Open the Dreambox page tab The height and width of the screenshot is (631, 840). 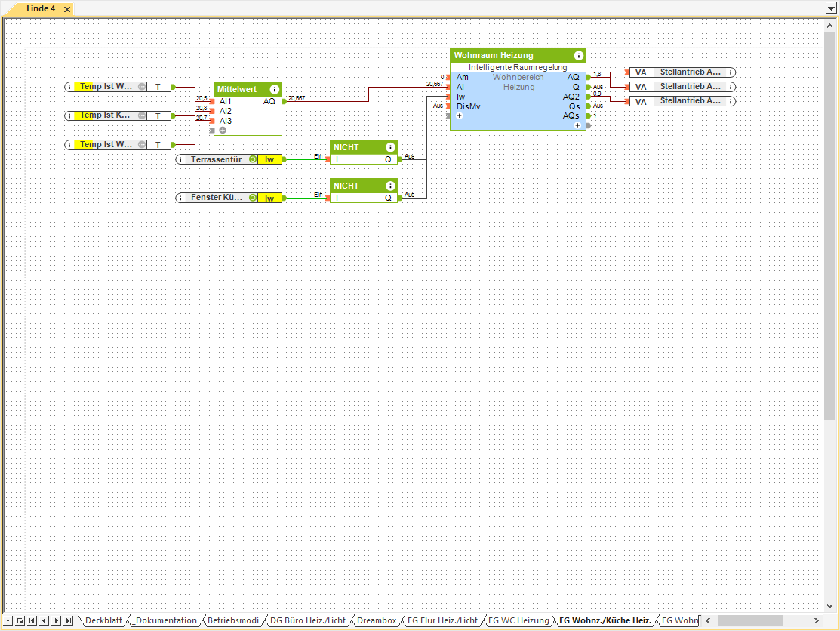coord(376,620)
